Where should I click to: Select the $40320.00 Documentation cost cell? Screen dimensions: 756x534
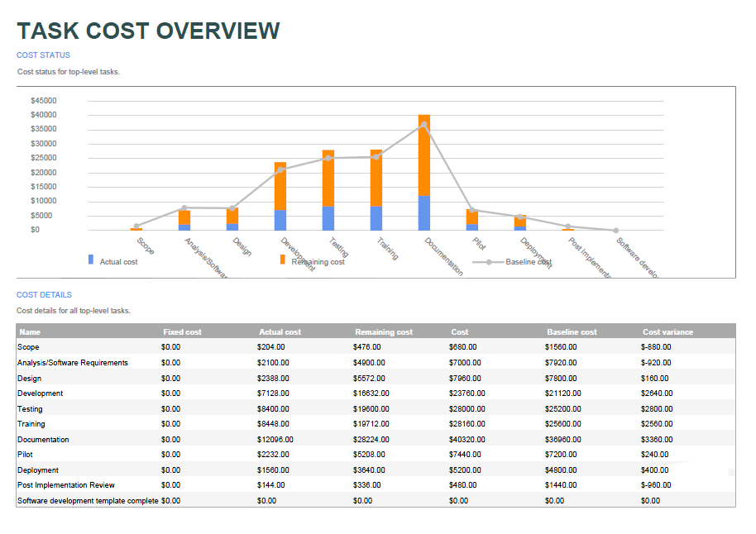pos(467,440)
